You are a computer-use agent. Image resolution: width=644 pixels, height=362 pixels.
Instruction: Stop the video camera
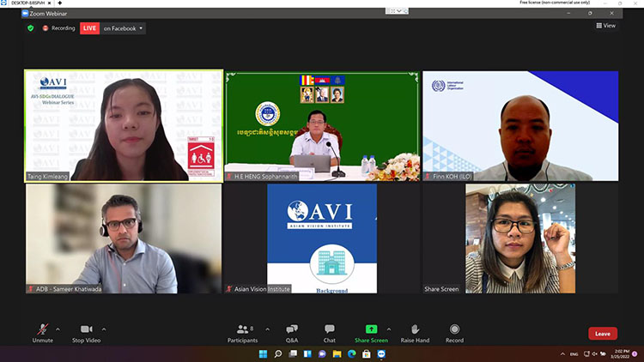(x=86, y=330)
